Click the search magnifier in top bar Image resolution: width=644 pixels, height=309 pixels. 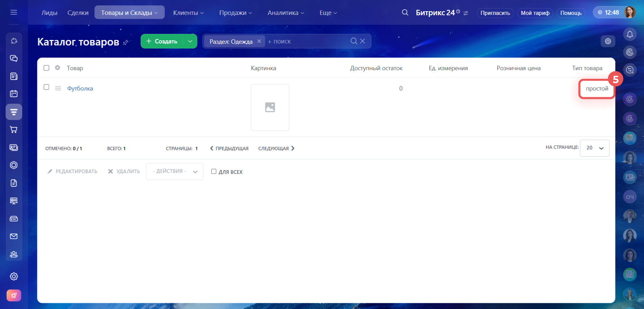405,13
